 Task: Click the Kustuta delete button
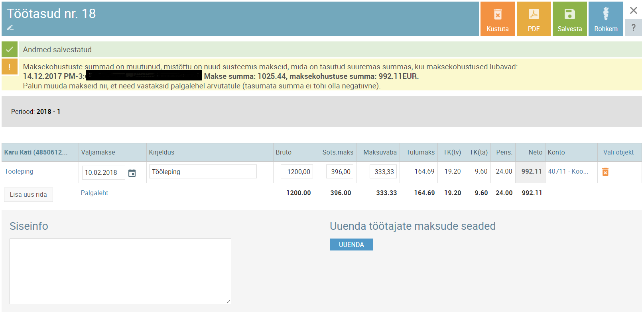[x=497, y=19]
